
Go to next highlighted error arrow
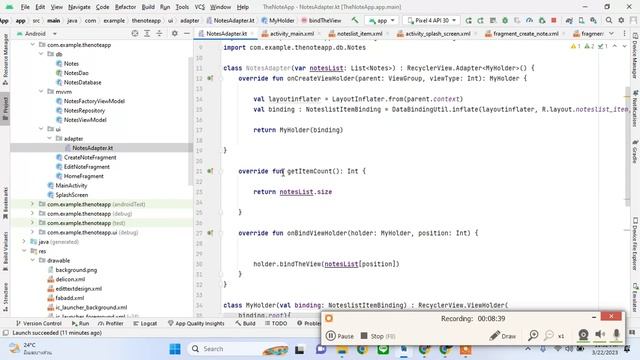tap(624, 47)
